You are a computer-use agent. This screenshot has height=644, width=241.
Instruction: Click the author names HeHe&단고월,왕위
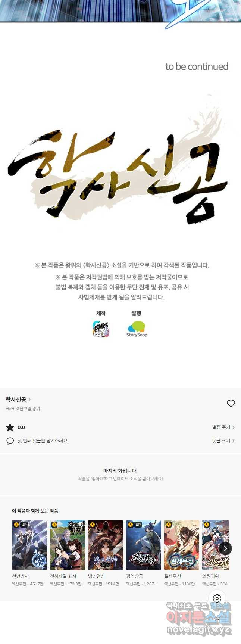click(23, 409)
